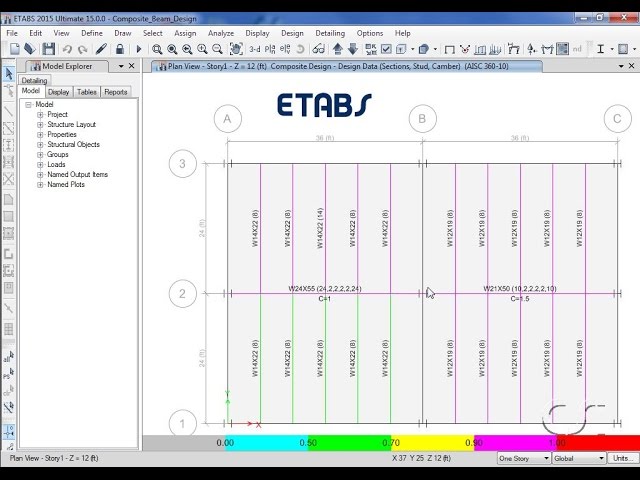Move down one story arrow
Screen dimensions: 640x480
353,49
